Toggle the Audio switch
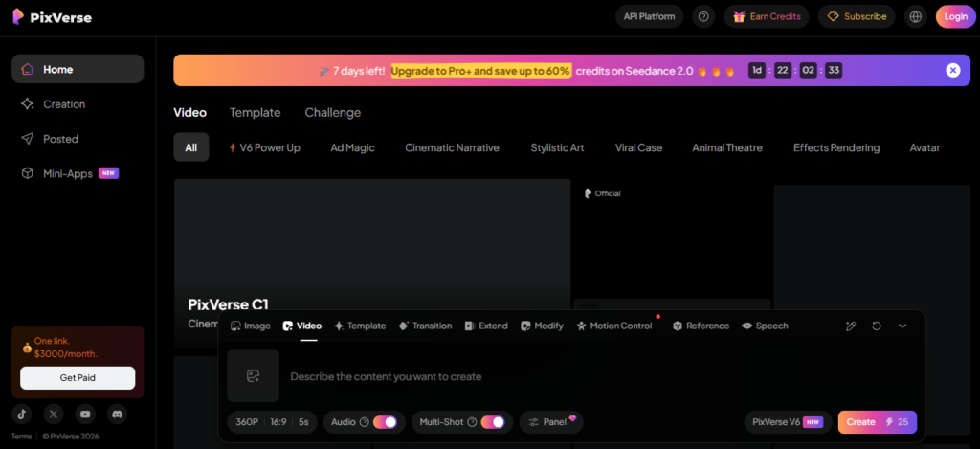Image resolution: width=980 pixels, height=449 pixels. point(385,422)
